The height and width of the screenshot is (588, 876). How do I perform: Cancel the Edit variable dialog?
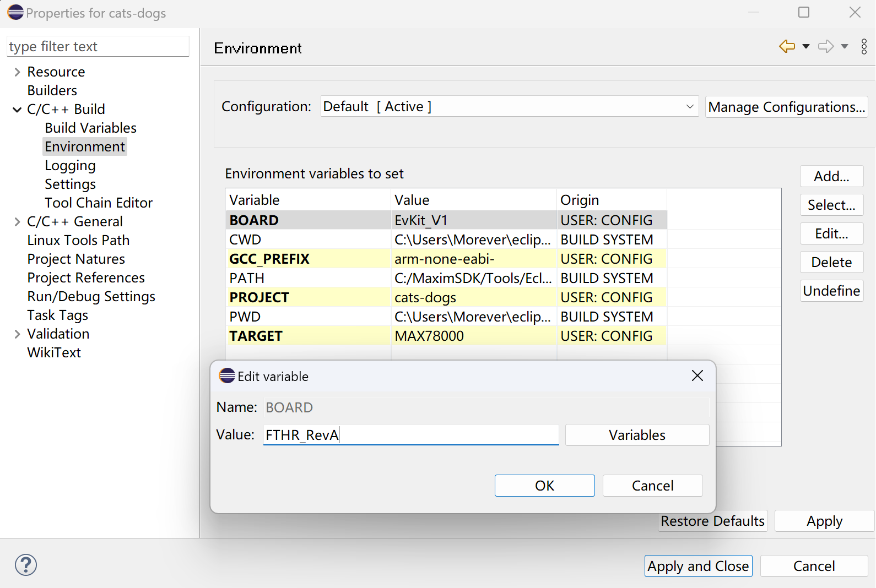click(x=652, y=486)
